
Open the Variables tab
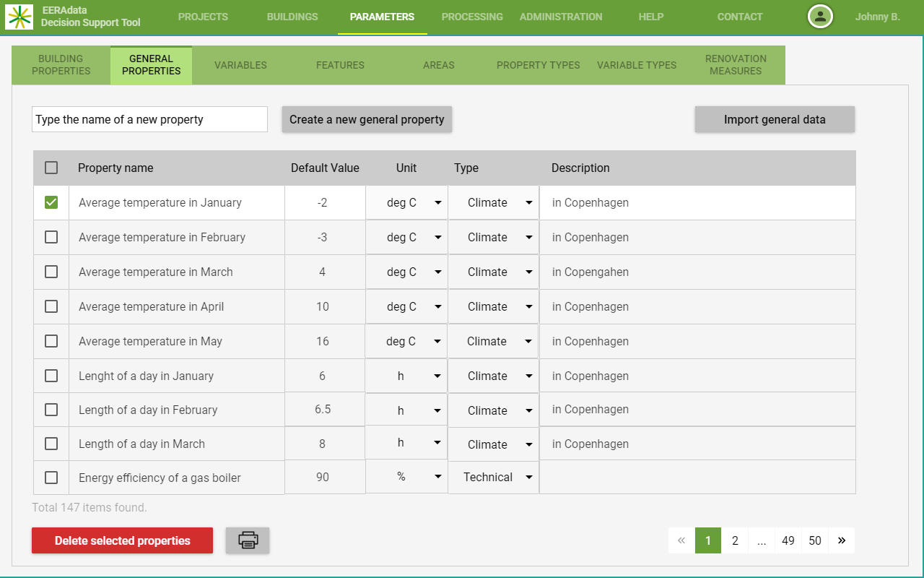pyautogui.click(x=240, y=65)
